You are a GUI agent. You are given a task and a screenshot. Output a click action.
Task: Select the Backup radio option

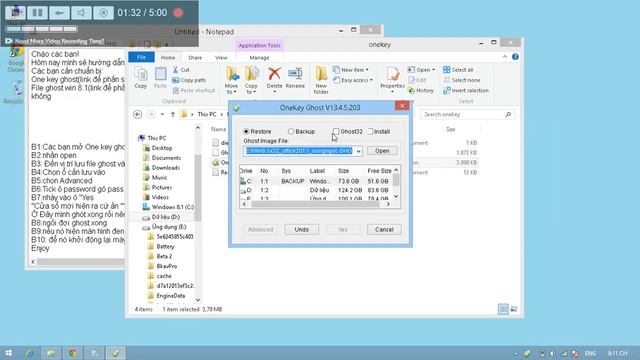(x=301, y=131)
